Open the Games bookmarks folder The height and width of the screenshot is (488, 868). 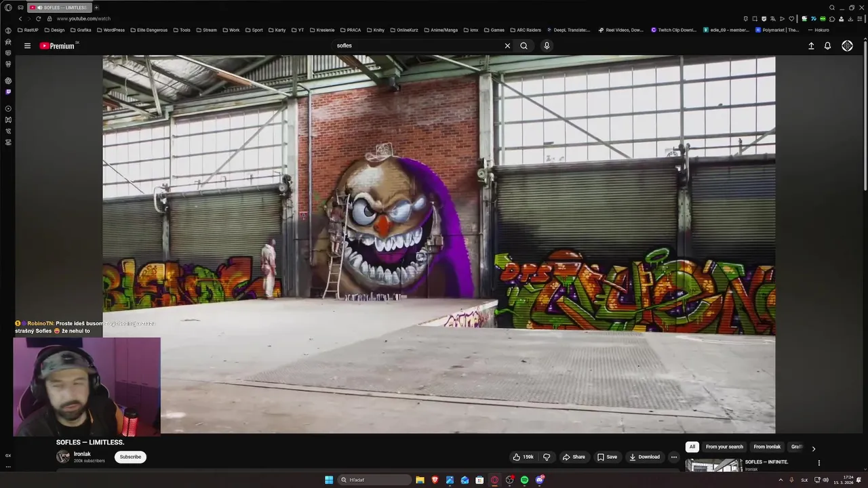click(x=494, y=30)
